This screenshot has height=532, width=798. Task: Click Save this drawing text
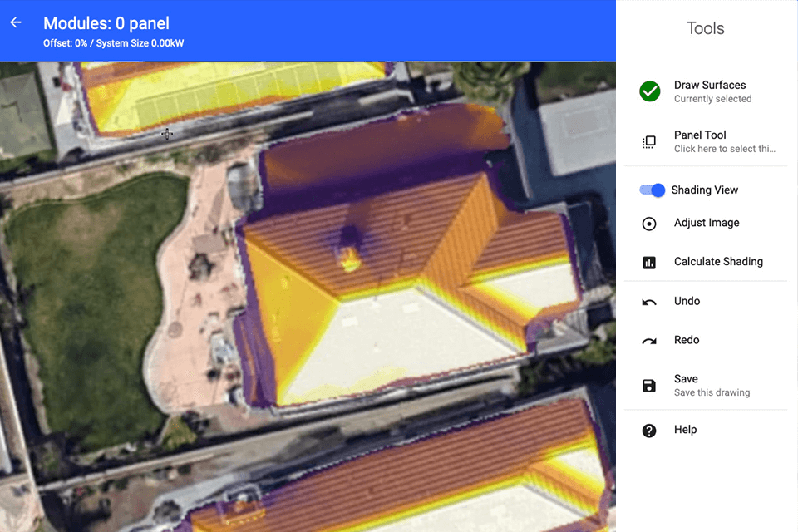712,392
